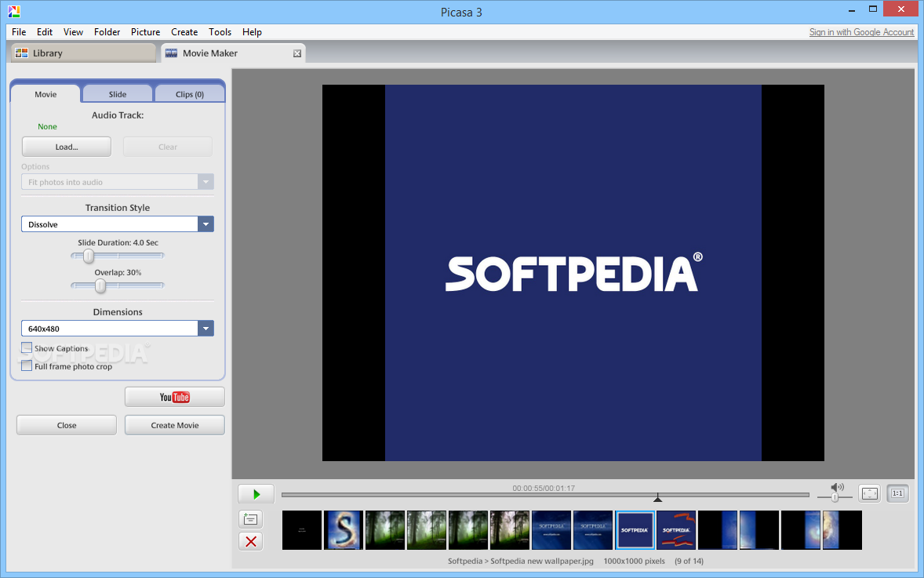Open the Create menu
The width and height of the screenshot is (924, 578).
184,32
